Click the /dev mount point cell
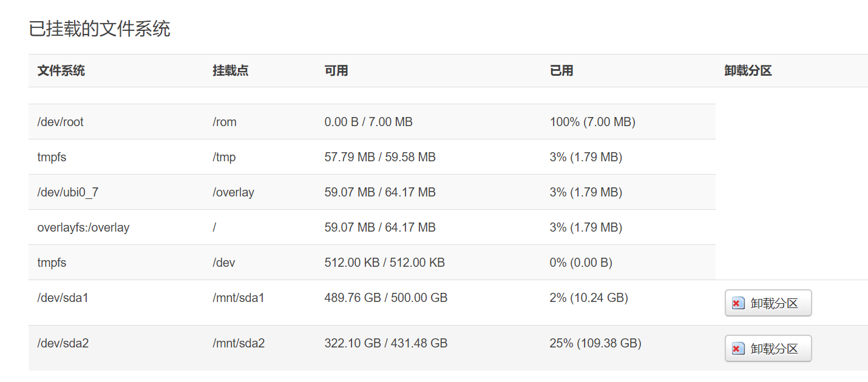The width and height of the screenshot is (868, 382). 224,263
